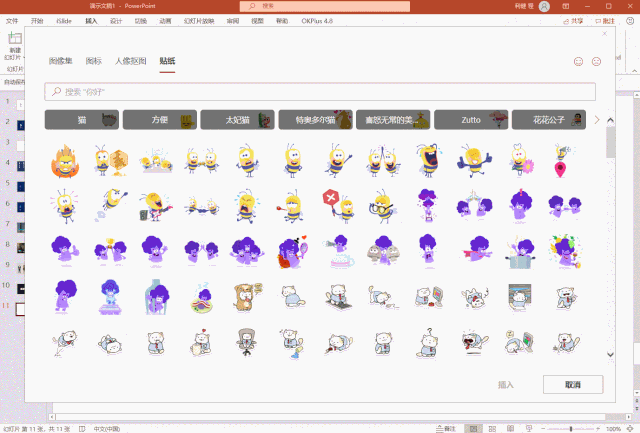The image size is (640, 433).
Task: Pick the cat looking out window sticker
Action: tap(519, 297)
